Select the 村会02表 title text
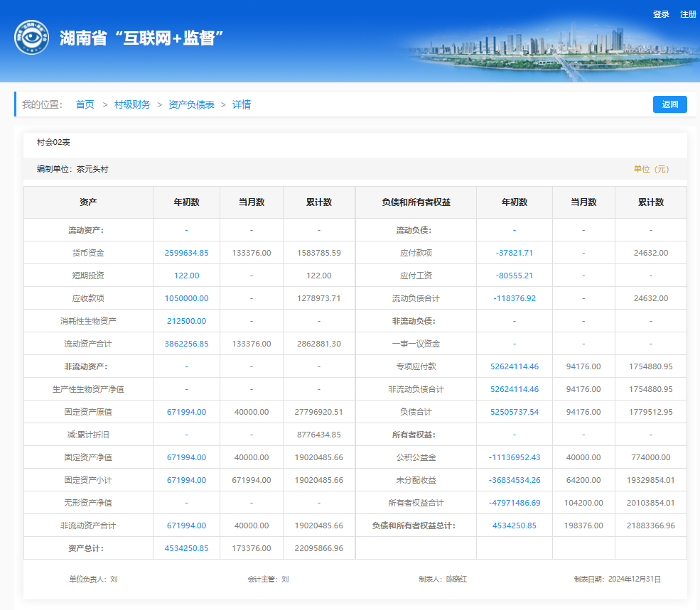Viewport: 700px width, 610px height. 53,142
